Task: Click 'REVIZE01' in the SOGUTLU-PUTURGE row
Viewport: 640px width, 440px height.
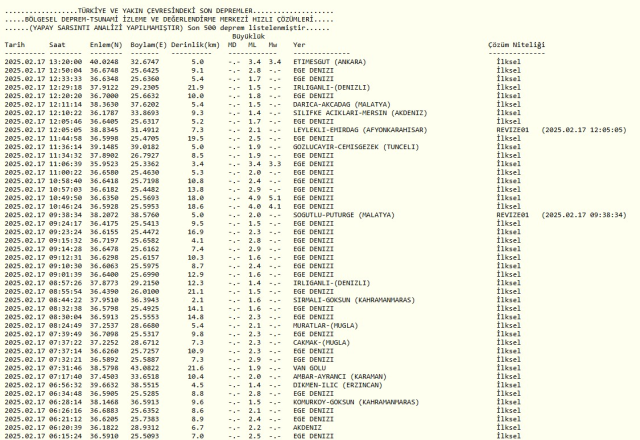Action: pyautogui.click(x=512, y=215)
